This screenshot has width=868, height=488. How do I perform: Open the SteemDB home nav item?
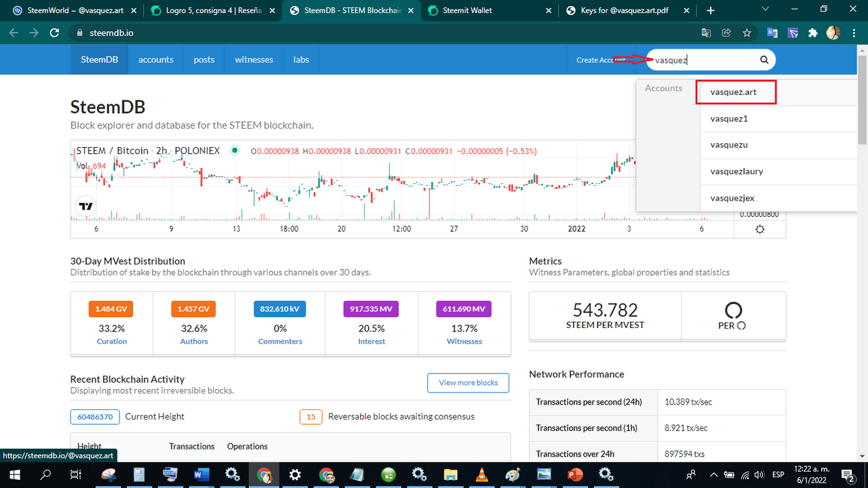pos(100,60)
